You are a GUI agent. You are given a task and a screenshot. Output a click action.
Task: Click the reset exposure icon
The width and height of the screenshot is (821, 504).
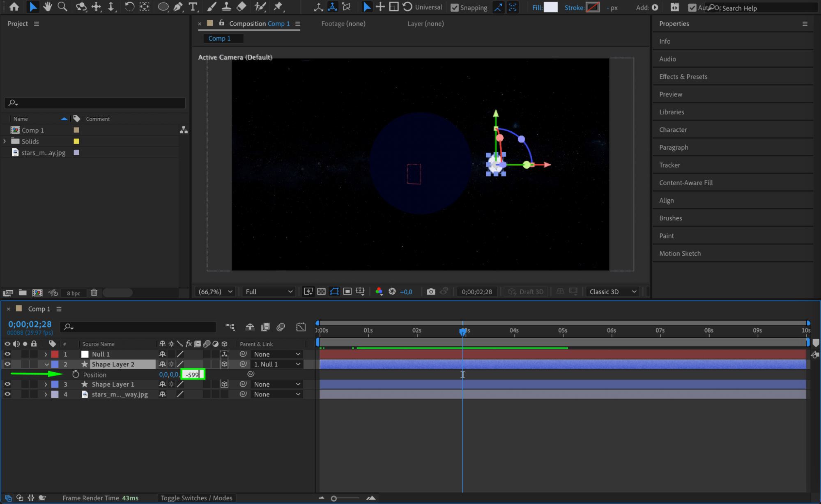392,291
